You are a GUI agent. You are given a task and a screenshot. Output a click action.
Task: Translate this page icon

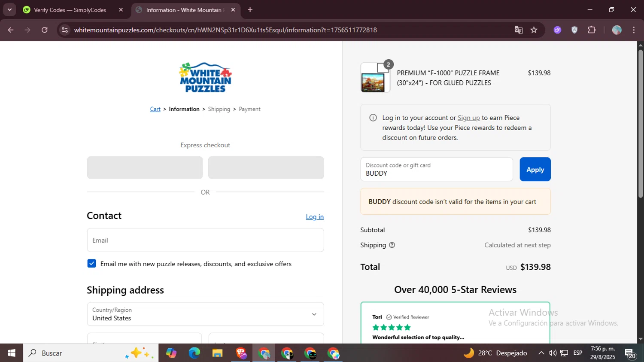(x=519, y=30)
